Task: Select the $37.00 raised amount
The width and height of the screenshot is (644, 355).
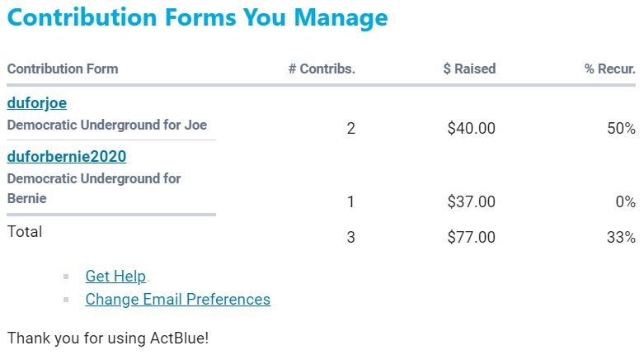Action: pyautogui.click(x=471, y=202)
